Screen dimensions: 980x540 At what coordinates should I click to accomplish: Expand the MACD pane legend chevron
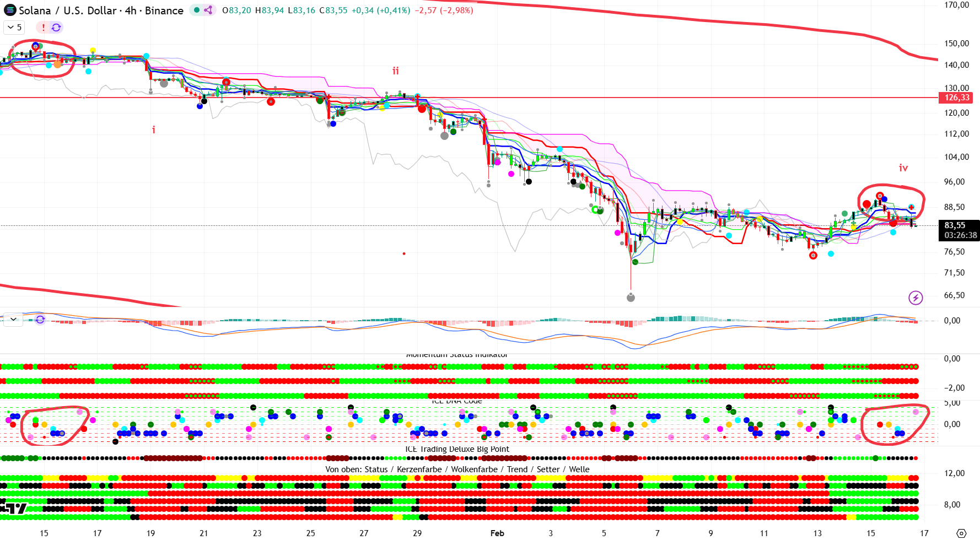(13, 320)
